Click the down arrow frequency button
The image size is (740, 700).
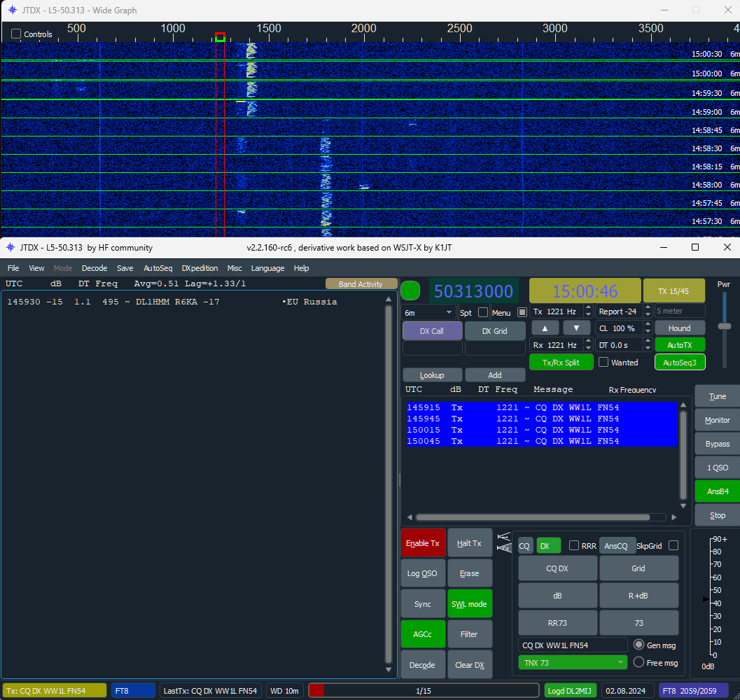click(x=576, y=328)
